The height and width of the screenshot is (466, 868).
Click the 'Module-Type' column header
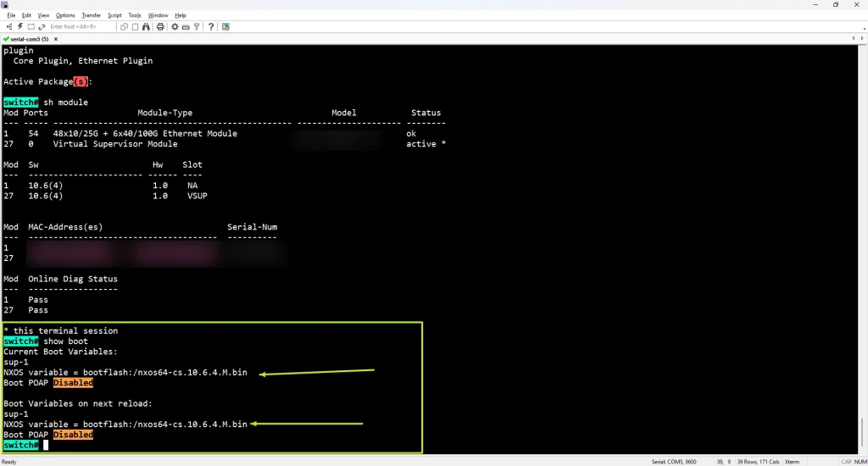(x=165, y=113)
